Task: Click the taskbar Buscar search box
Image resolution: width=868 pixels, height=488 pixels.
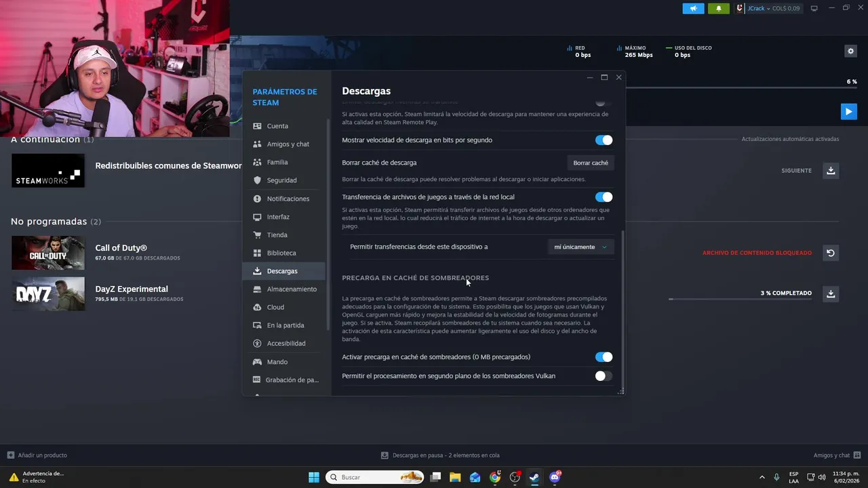Action: point(375,477)
